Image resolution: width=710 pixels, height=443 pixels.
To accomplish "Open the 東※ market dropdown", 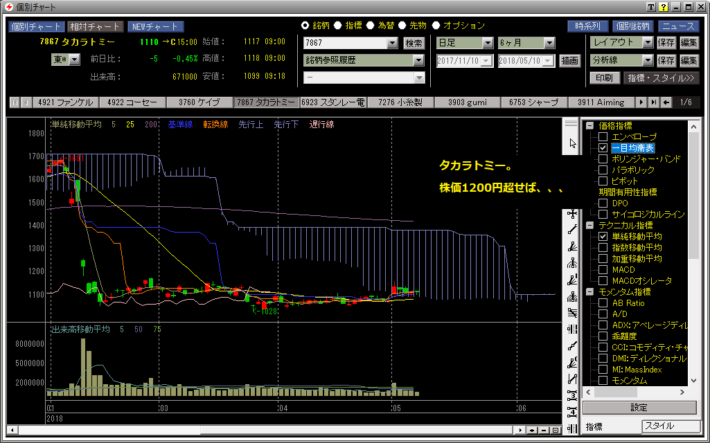I will pos(75,59).
